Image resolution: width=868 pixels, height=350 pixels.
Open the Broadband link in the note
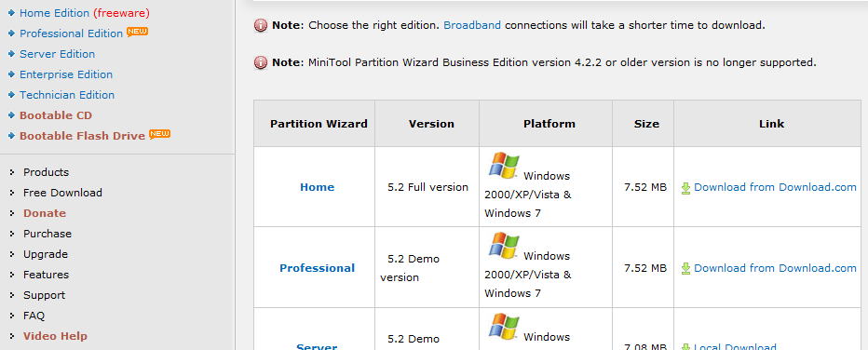pyautogui.click(x=472, y=25)
